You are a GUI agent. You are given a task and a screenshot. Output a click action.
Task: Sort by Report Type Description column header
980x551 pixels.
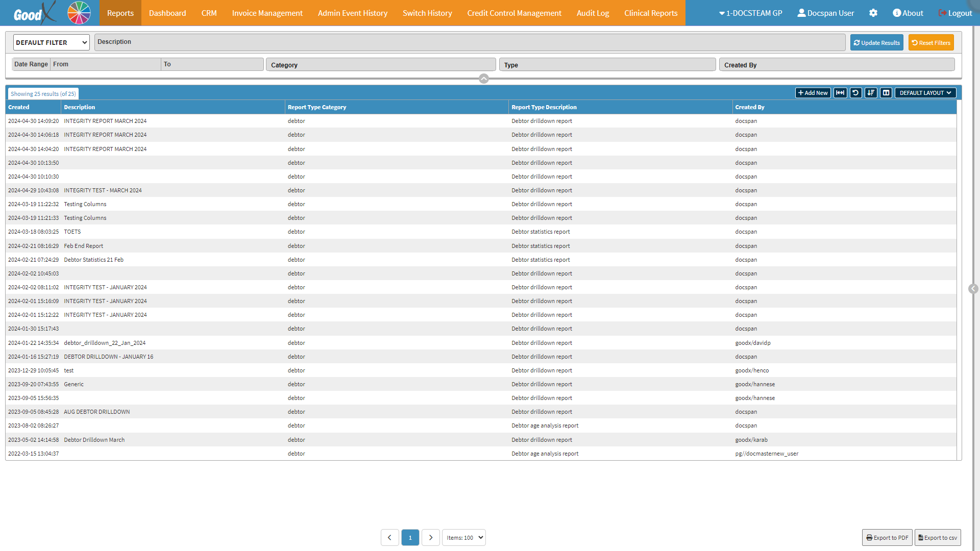[621, 107]
